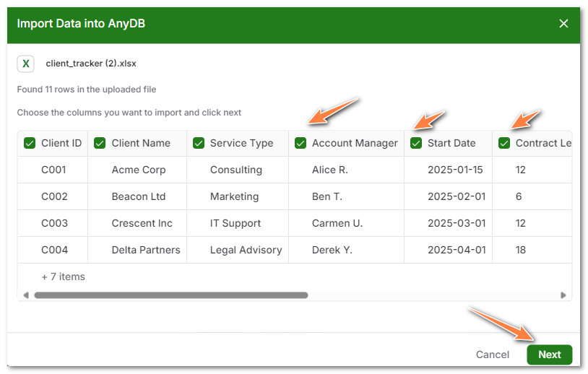Click the scroll left arrow
The width and height of the screenshot is (588, 374).
(26, 295)
